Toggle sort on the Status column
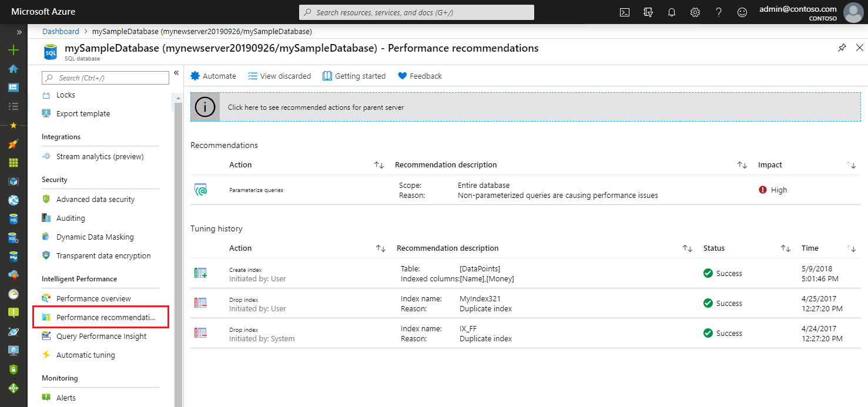This screenshot has width=868, height=407. [x=786, y=248]
